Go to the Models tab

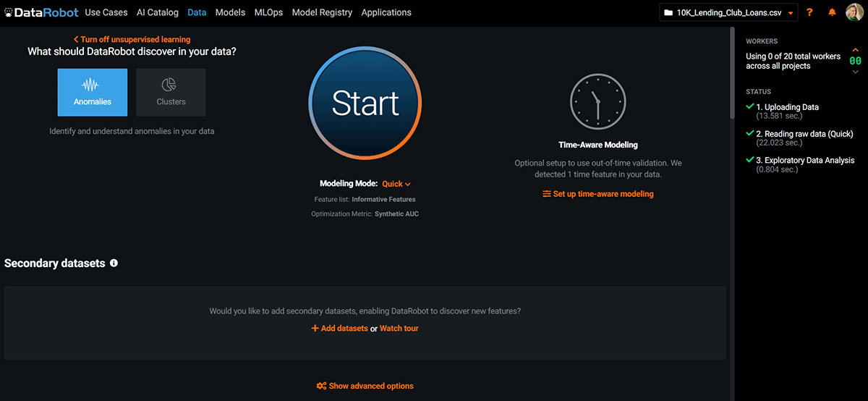pos(231,12)
